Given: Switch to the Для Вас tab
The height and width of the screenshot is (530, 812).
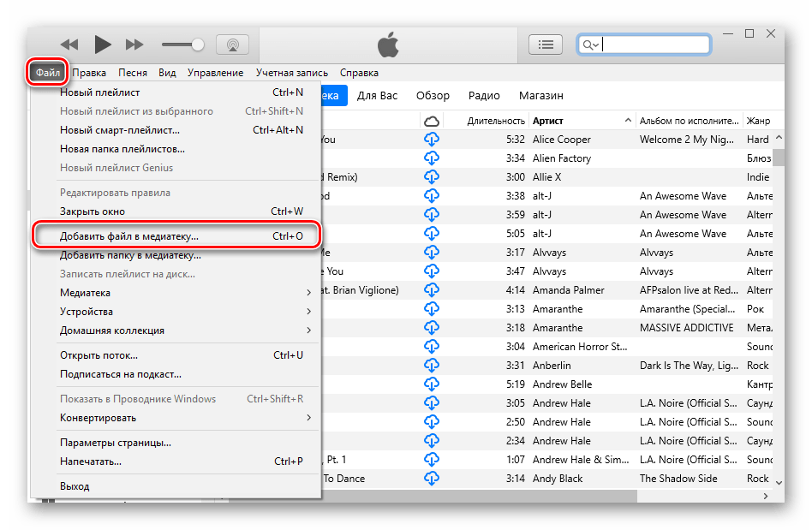Looking at the screenshot, I should [377, 96].
